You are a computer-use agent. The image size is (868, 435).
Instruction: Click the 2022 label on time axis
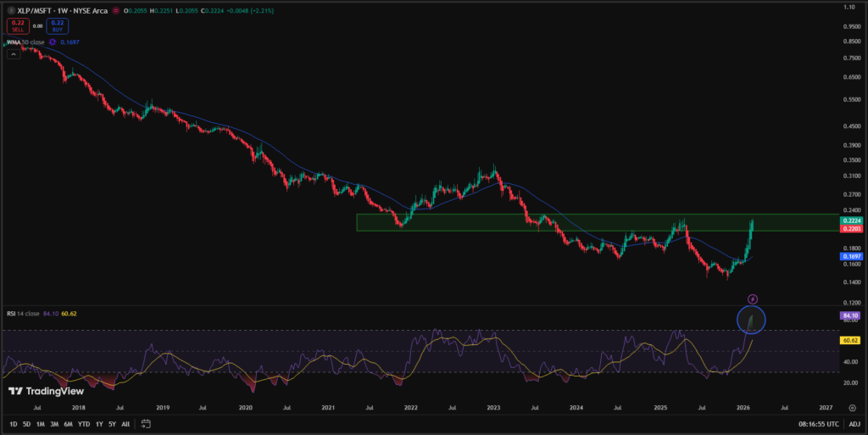(x=411, y=408)
